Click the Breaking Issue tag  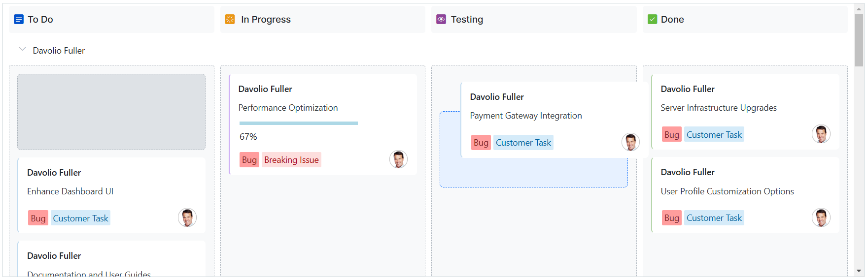click(x=291, y=160)
